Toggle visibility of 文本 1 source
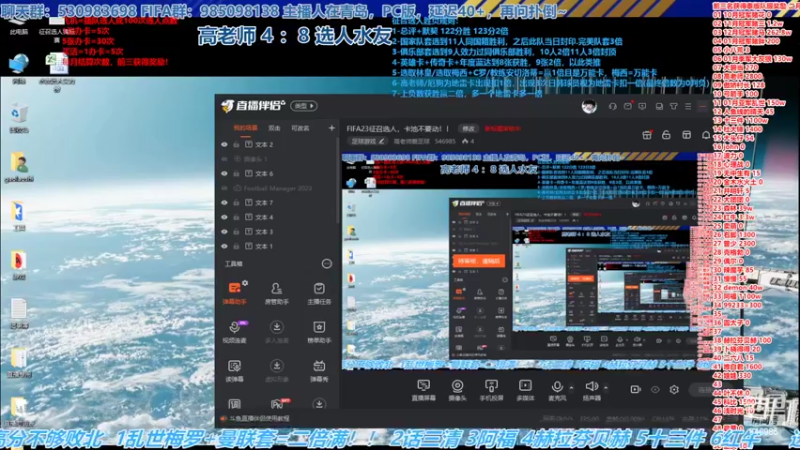Screen dimensions: 800x450 click(224, 246)
